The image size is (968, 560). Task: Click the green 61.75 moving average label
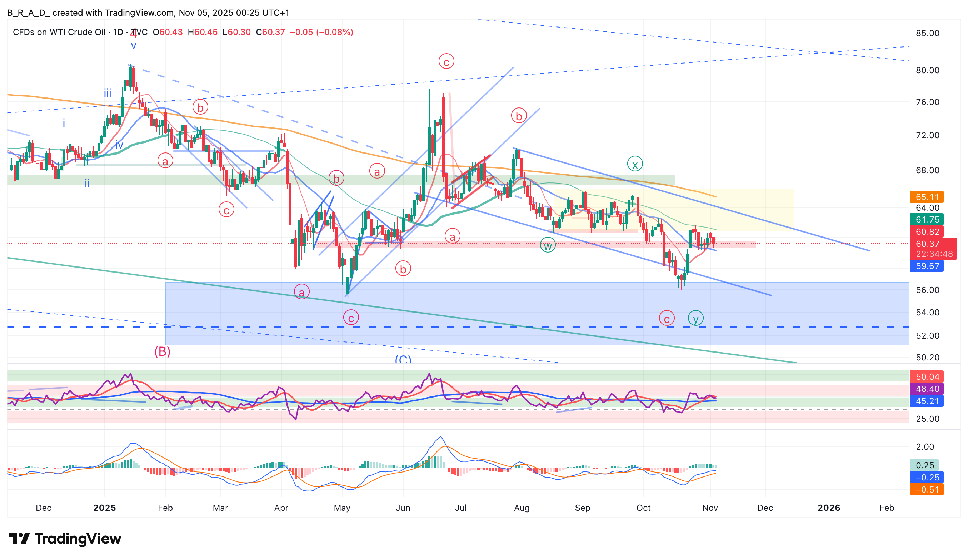927,220
